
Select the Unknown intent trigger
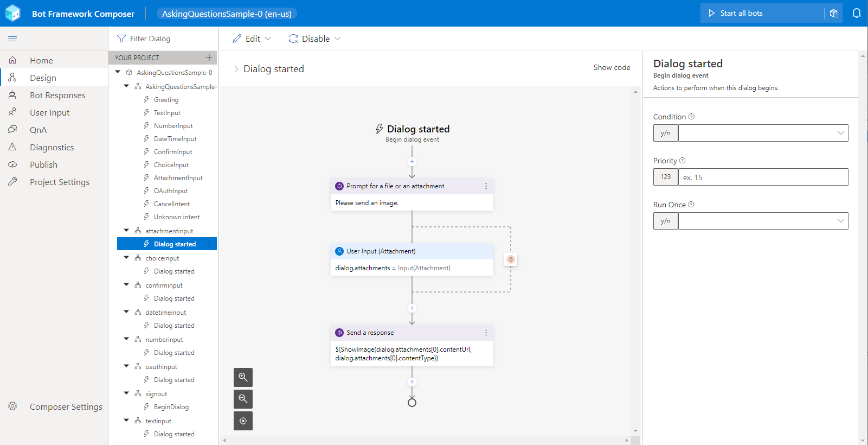[177, 217]
